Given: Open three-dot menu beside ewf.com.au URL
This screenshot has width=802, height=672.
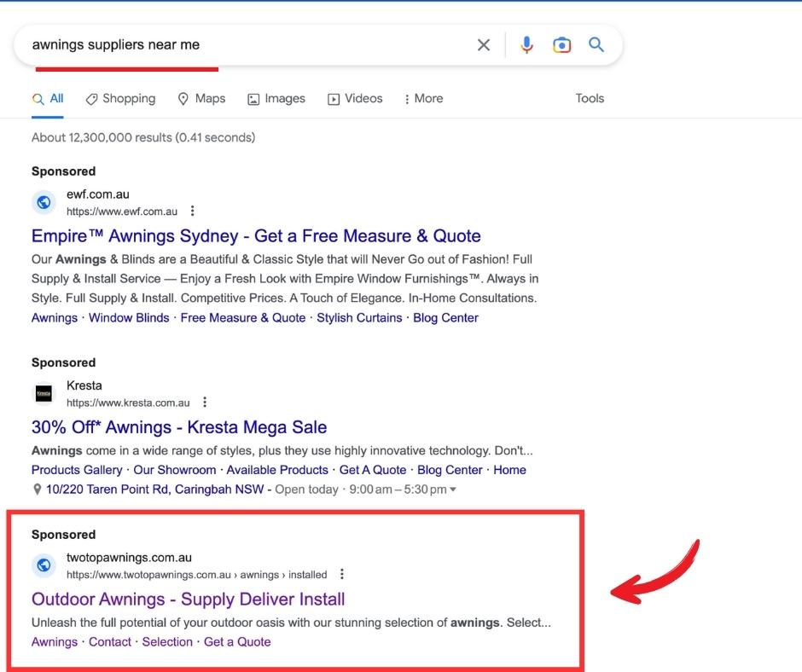Looking at the screenshot, I should click(x=192, y=211).
